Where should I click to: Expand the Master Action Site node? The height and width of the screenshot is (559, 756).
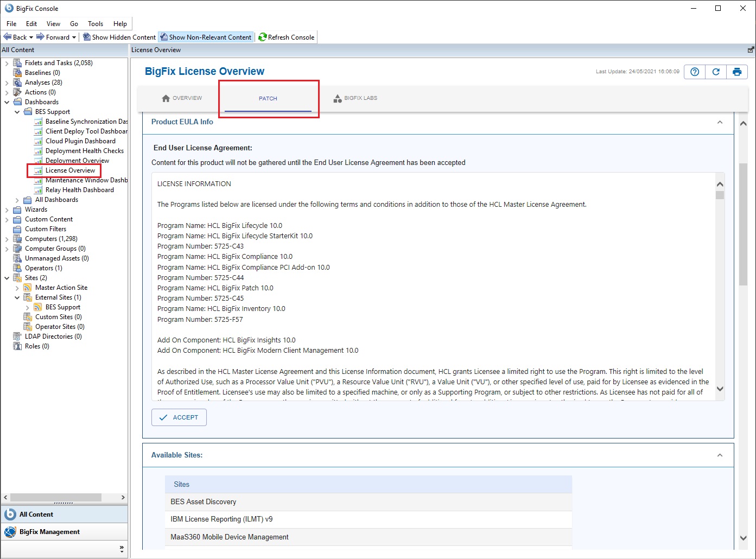point(17,288)
